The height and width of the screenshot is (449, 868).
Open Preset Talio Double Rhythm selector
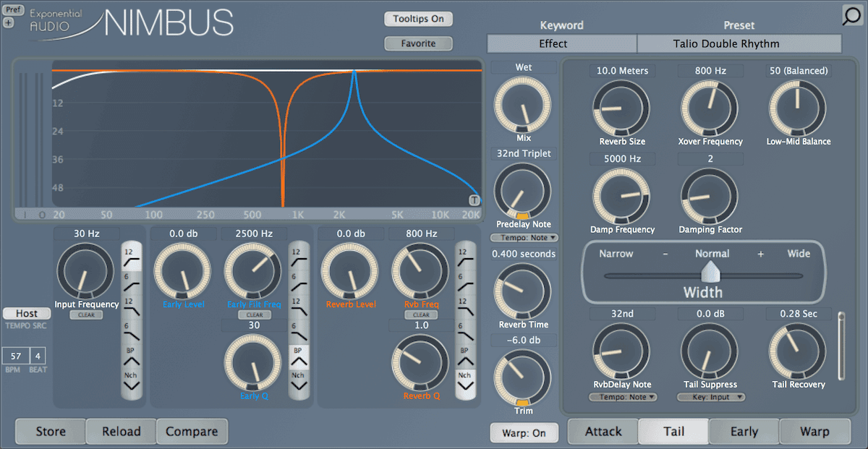coord(739,43)
